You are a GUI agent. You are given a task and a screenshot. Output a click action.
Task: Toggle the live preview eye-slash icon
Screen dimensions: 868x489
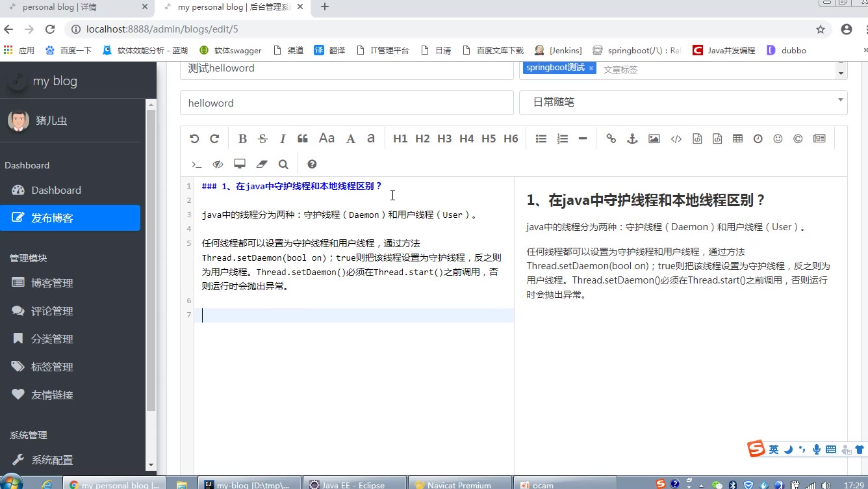[218, 164]
